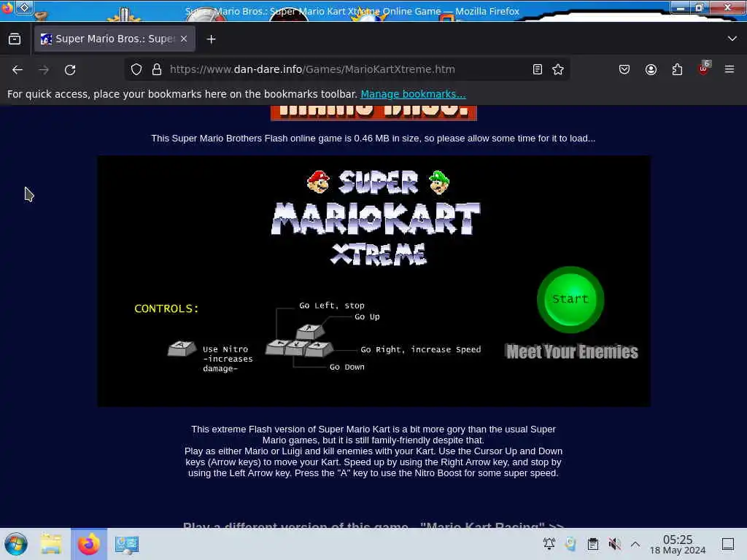Click the uBlock Origin extension icon
The width and height of the screenshot is (747, 560).
704,69
